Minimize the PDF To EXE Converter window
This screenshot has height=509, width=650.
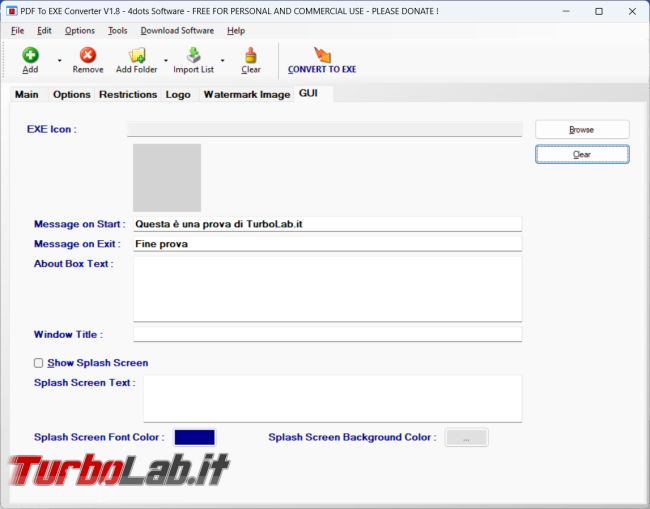pyautogui.click(x=566, y=11)
